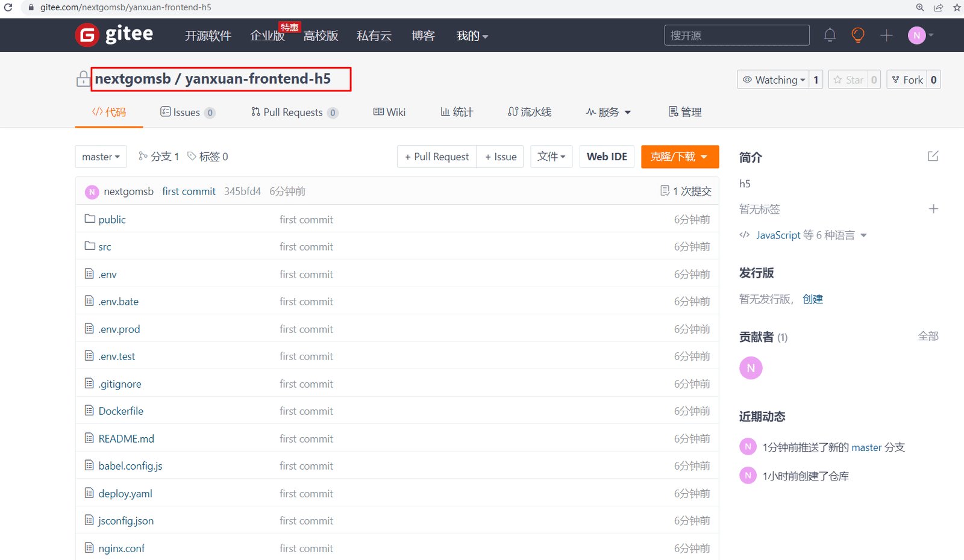Open the first commit message link in header row
The image size is (964, 560).
(189, 191)
